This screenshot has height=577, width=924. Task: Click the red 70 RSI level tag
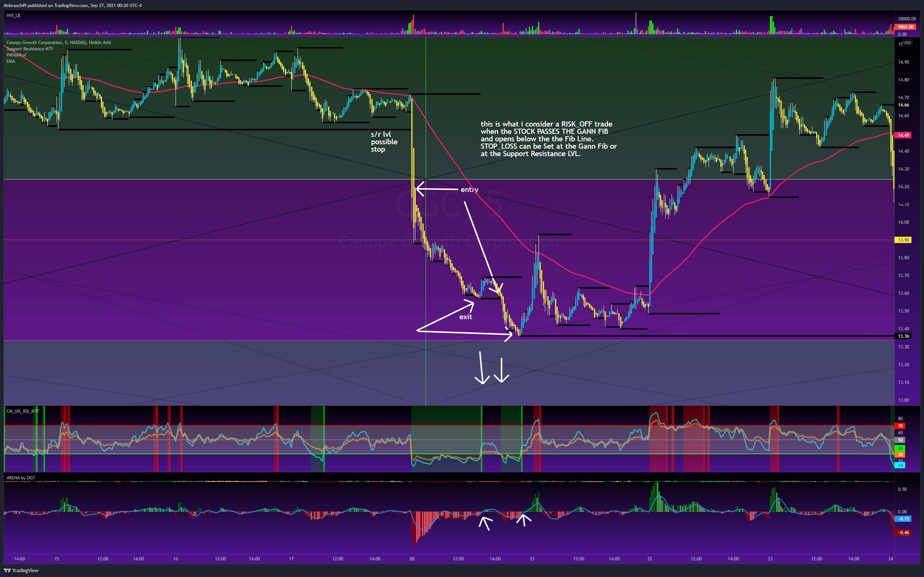pyautogui.click(x=900, y=426)
